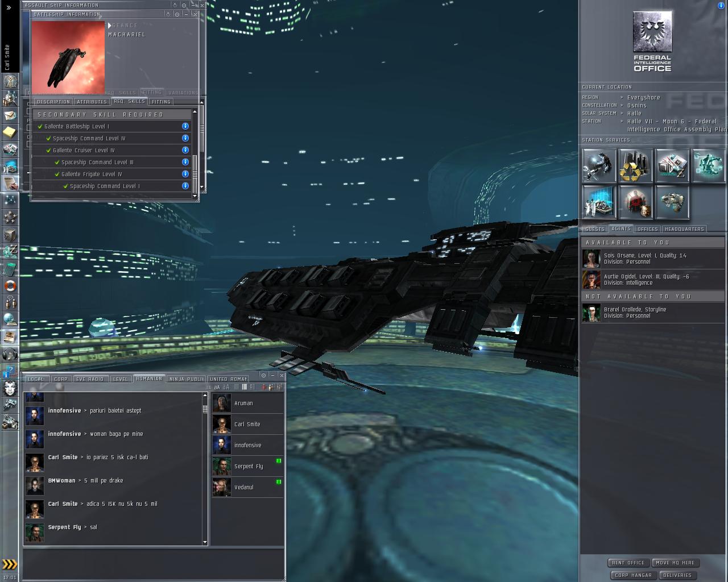This screenshot has width=728, height=582.
Task: Click the Rent Office button
Action: pyautogui.click(x=628, y=563)
